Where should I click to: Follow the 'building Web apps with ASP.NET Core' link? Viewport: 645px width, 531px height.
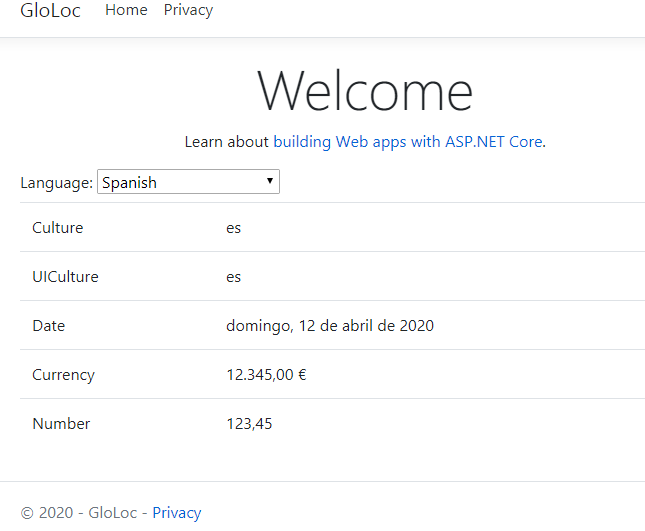[408, 142]
